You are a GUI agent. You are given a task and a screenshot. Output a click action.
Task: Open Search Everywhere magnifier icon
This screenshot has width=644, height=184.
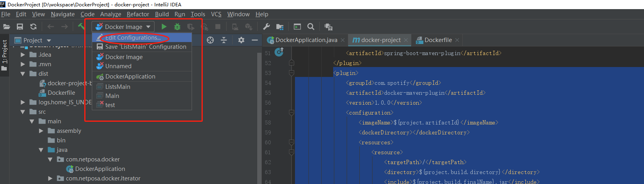click(x=311, y=27)
